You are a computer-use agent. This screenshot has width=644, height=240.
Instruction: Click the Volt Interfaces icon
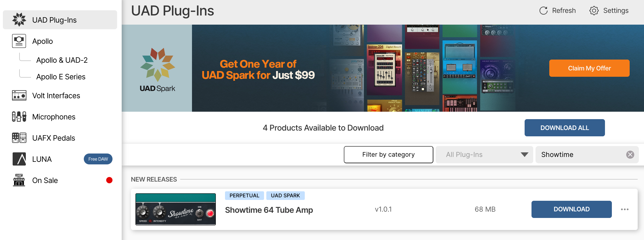[x=19, y=95]
